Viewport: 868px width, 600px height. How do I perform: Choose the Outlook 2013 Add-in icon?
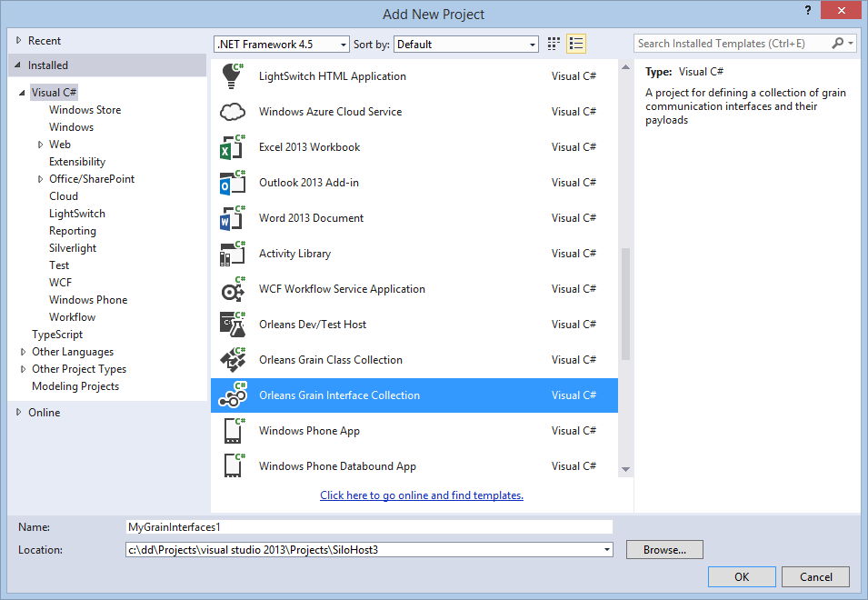coord(234,183)
